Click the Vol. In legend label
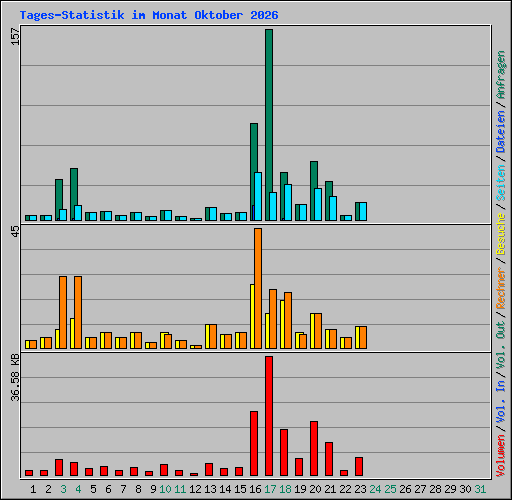512x500 pixels. pos(501,402)
